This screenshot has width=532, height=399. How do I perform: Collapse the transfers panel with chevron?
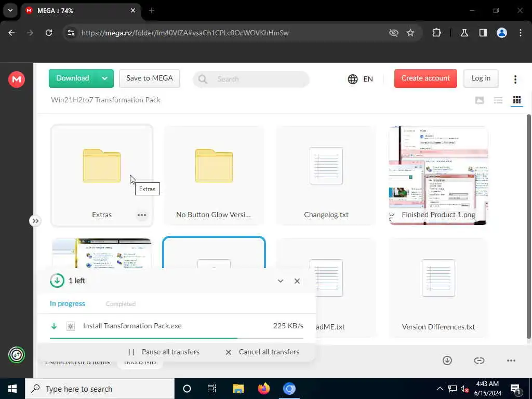tap(280, 281)
